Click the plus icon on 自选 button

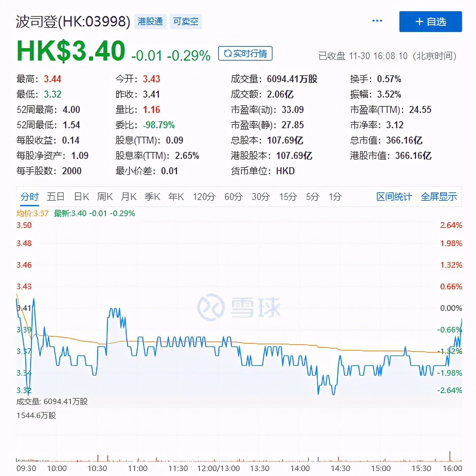tap(419, 21)
